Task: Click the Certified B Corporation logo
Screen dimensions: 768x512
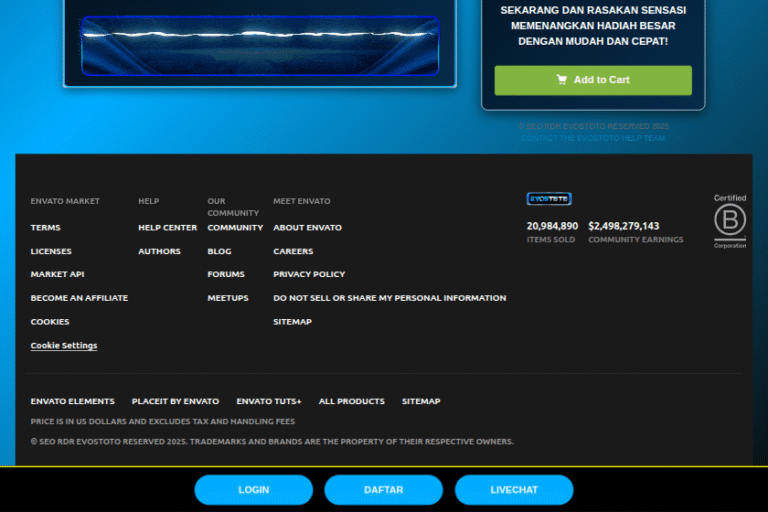Action: pyautogui.click(x=729, y=221)
